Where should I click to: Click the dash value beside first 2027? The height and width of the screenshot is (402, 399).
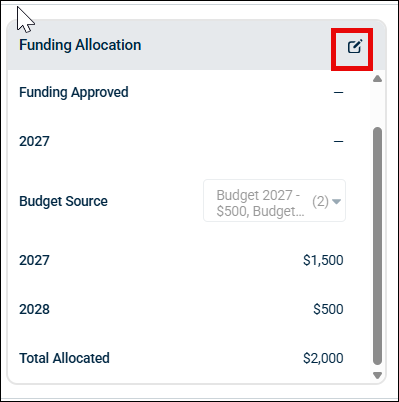338,141
